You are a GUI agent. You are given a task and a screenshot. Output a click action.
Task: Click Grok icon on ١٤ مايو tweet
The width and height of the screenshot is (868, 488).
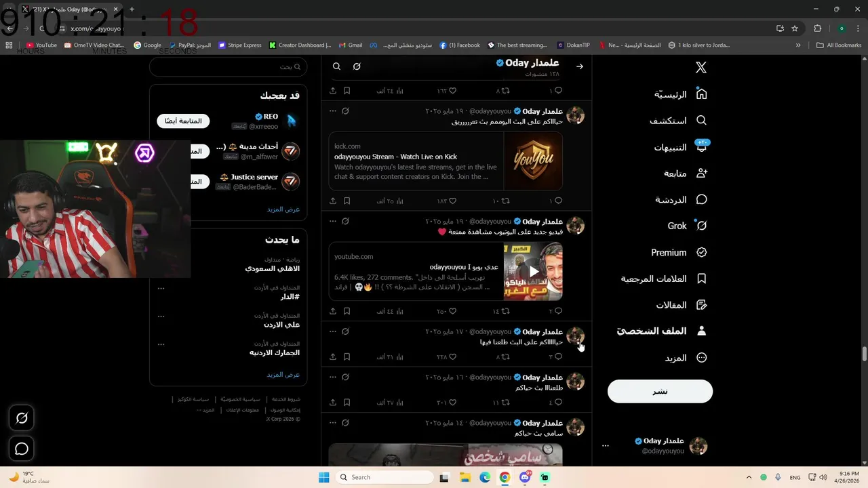point(345,422)
